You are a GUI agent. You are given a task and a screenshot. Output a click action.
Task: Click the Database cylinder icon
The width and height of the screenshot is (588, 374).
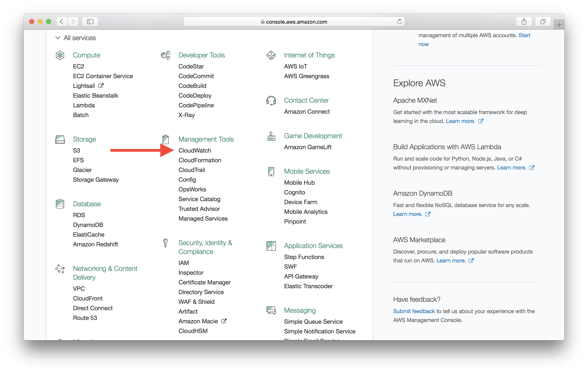pos(60,204)
